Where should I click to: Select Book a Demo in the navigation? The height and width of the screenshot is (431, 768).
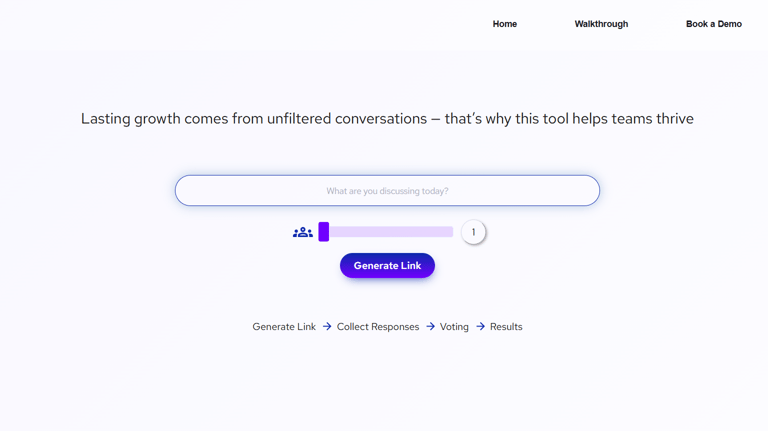(714, 24)
